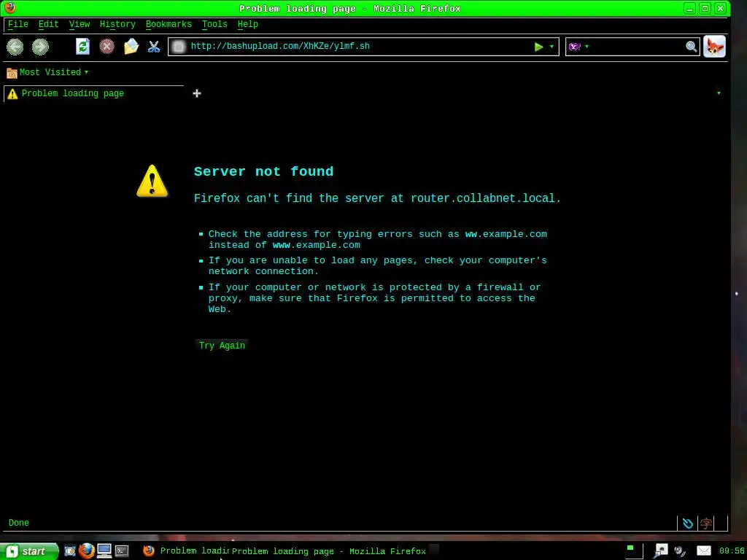Click the volume tray icon
Image resolution: width=747 pixels, height=560 pixels.
tap(681, 551)
